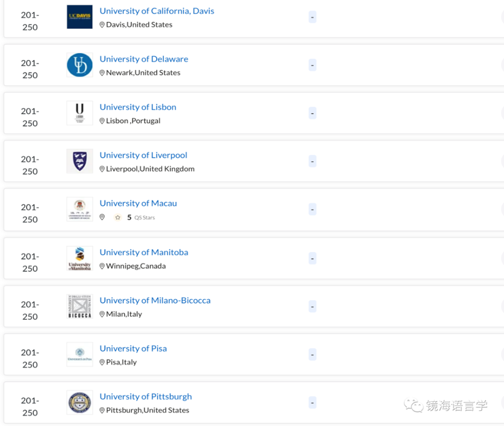Image resolution: width=504 pixels, height=426 pixels.
Task: Click the 201-250 rank of UC Davis
Action: coord(30,21)
